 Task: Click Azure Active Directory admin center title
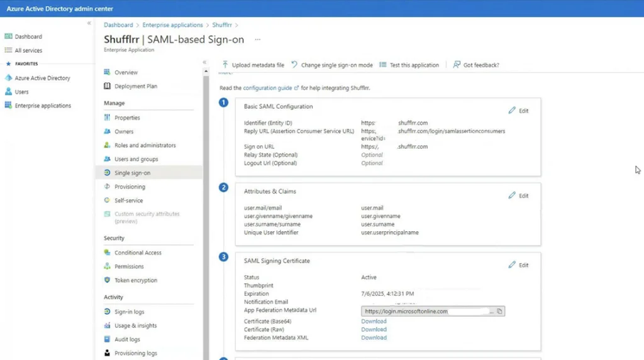(x=60, y=9)
